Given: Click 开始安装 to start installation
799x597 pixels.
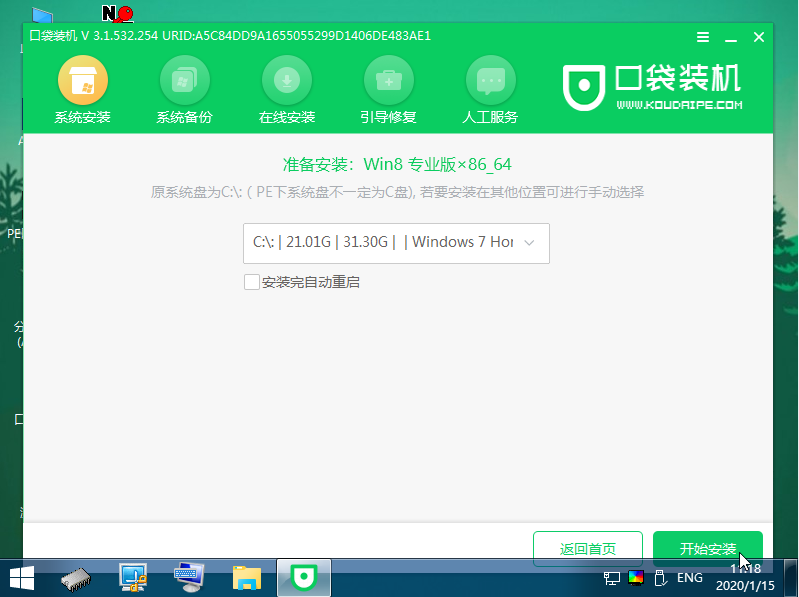Looking at the screenshot, I should tap(707, 549).
